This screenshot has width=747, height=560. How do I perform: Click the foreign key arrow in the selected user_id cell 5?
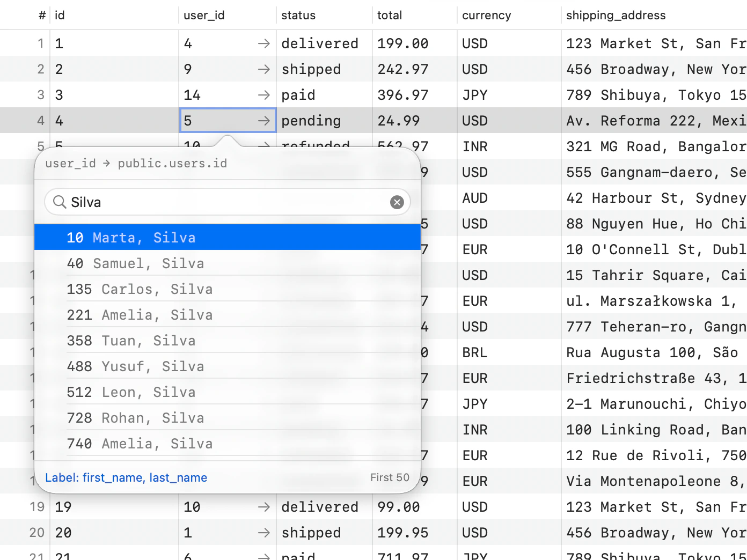tap(263, 121)
